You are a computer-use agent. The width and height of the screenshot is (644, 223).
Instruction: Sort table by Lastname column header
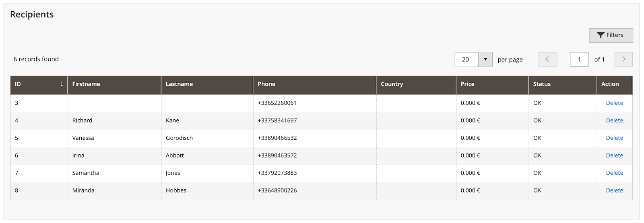tap(179, 84)
